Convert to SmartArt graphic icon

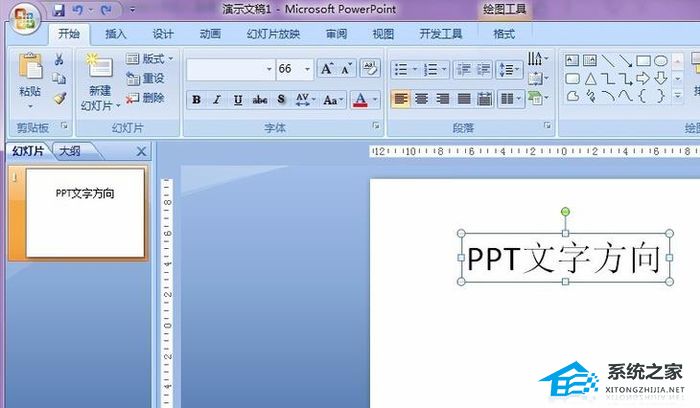pyautogui.click(x=538, y=98)
